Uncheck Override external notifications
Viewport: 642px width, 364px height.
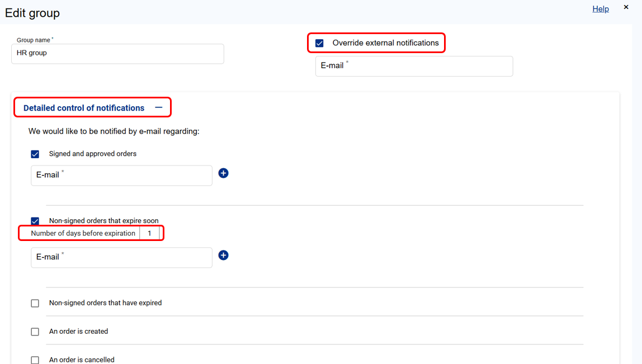319,43
